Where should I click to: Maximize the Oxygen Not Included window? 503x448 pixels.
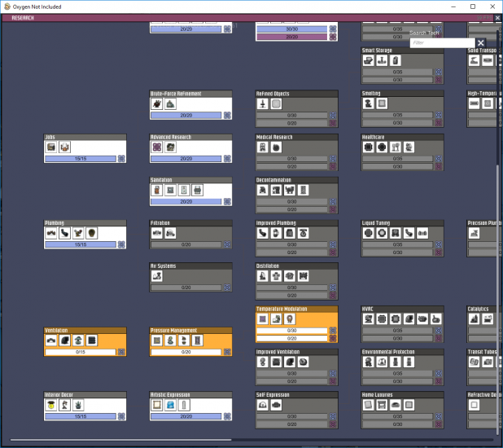[x=473, y=7]
